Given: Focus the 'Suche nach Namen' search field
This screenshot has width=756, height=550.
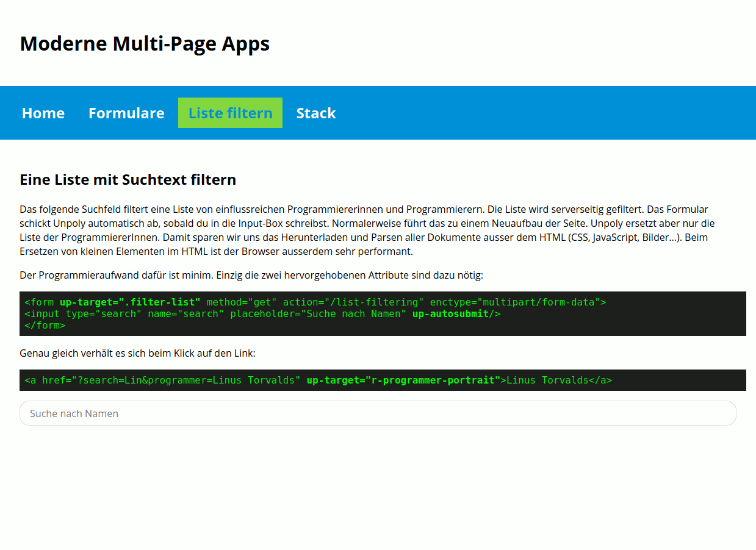Looking at the screenshot, I should 378,413.
